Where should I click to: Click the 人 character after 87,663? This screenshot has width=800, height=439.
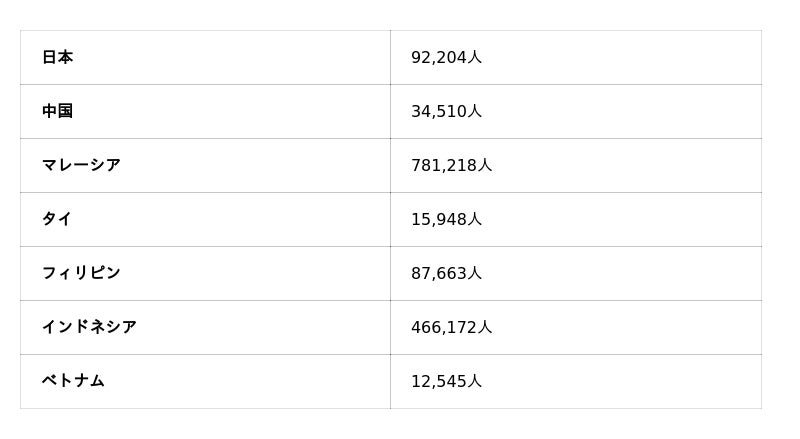(x=475, y=274)
